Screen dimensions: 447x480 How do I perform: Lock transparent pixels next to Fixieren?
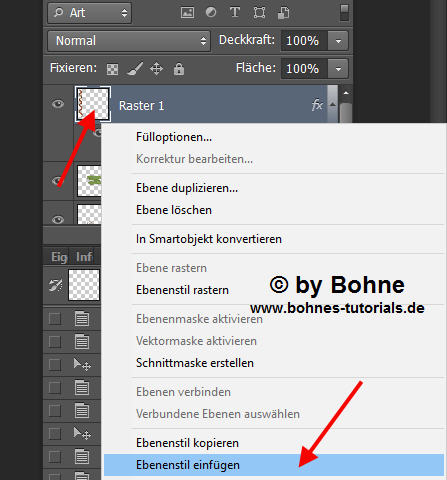[x=112, y=69]
